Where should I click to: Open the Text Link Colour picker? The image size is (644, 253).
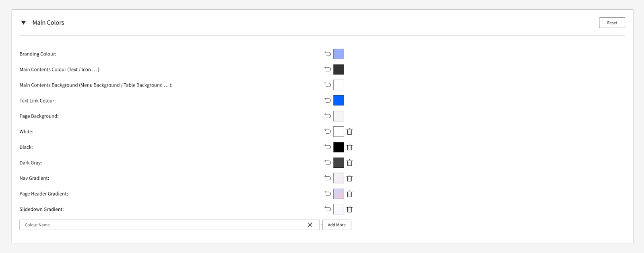point(339,101)
